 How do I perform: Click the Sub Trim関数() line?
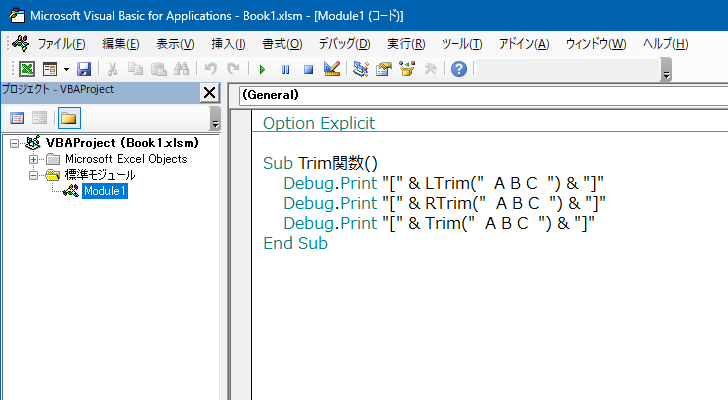(x=320, y=163)
